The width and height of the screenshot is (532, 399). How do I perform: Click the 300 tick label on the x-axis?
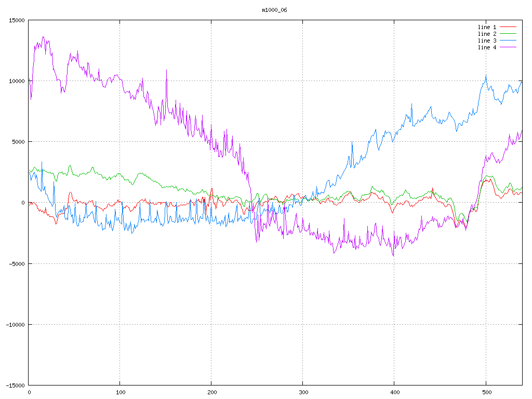[303, 392]
